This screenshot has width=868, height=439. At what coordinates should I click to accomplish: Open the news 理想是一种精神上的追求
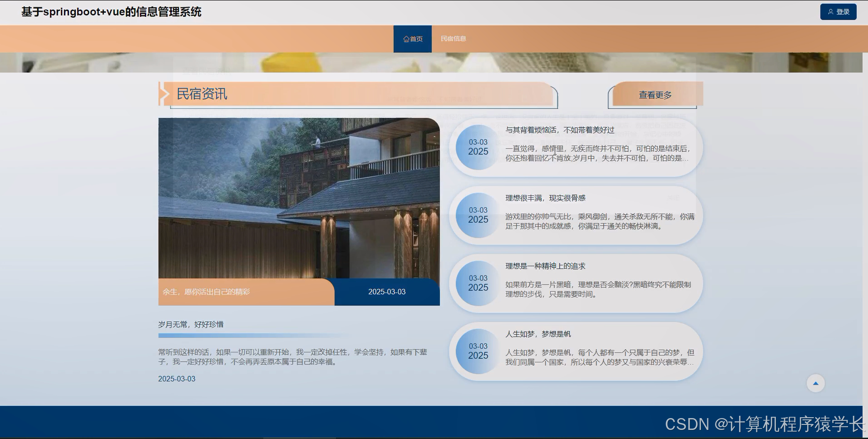(x=545, y=266)
